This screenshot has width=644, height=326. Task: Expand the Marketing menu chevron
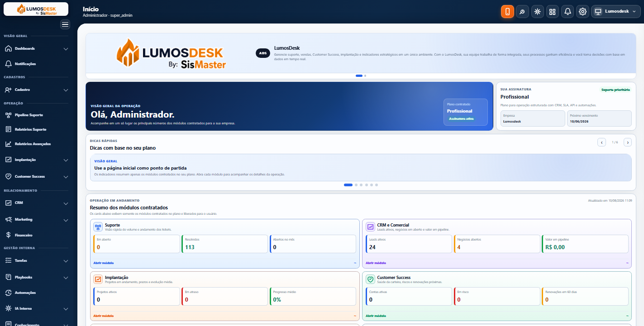click(x=66, y=220)
